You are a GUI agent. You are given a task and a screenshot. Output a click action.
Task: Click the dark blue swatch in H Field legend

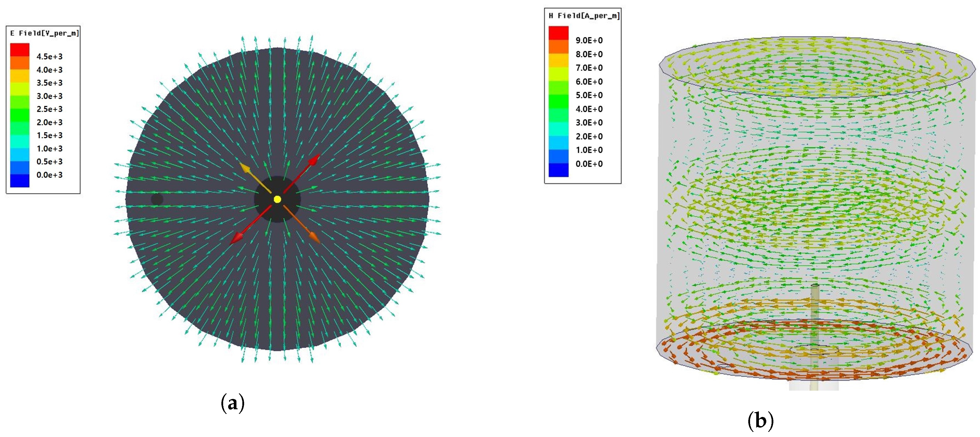point(558,170)
